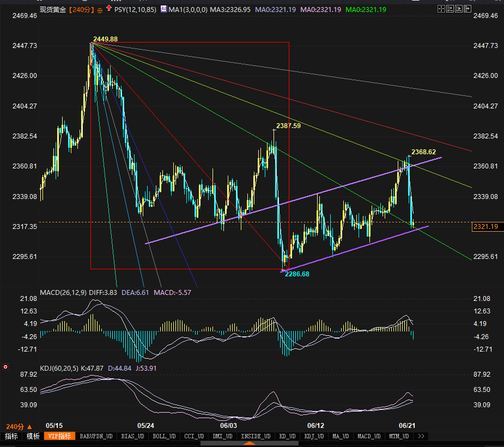The height and width of the screenshot is (447, 504).
Task: Switch to the 指标 tab
Action: pos(11,436)
